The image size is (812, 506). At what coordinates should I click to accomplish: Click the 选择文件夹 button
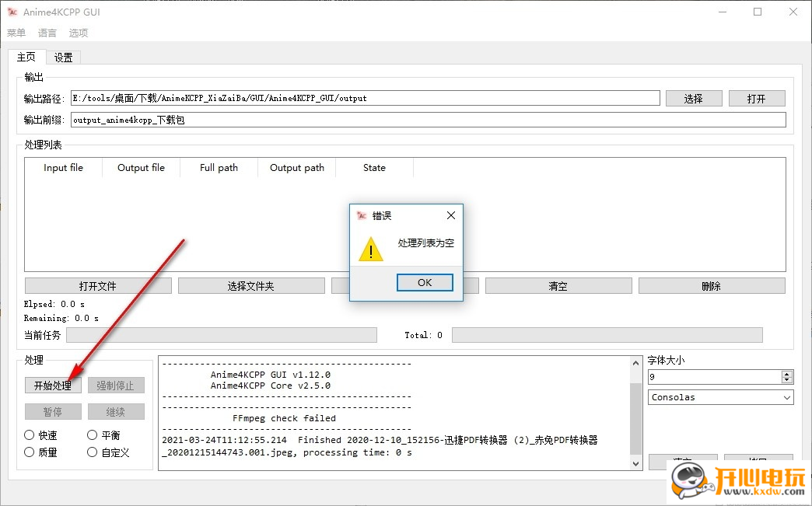[x=251, y=285]
